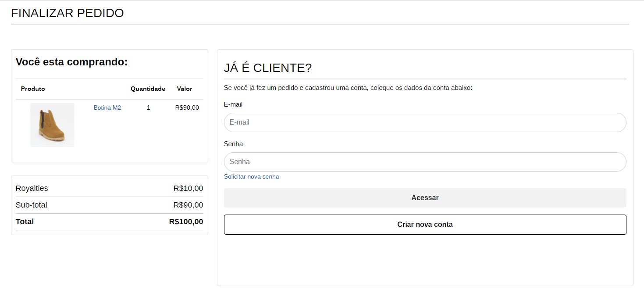The image size is (644, 301).
Task: Open the Botina M2 product link
Action: [x=107, y=107]
